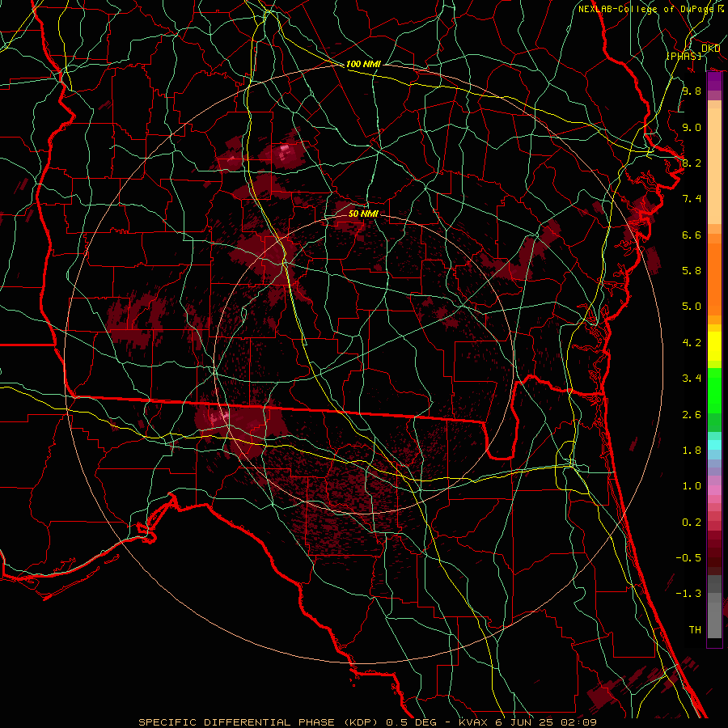The width and height of the screenshot is (728, 728).
Task: Click the 5.8 legend value
Action: [x=692, y=270]
